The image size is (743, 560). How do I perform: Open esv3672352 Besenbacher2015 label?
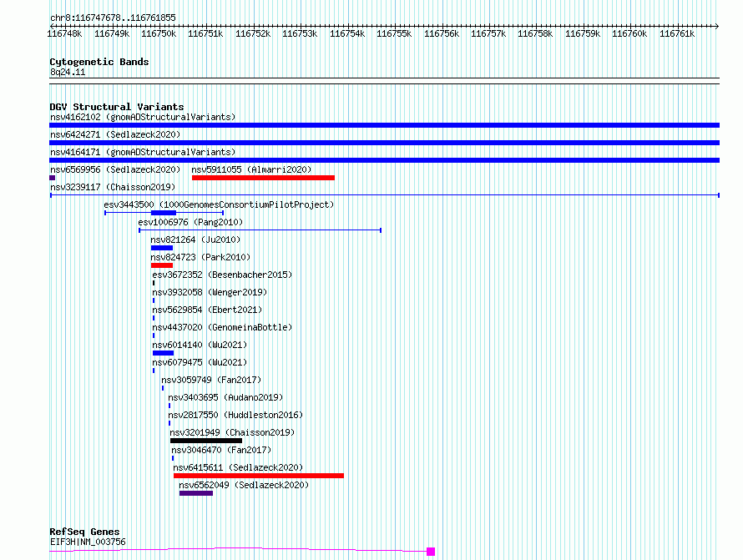click(x=222, y=275)
